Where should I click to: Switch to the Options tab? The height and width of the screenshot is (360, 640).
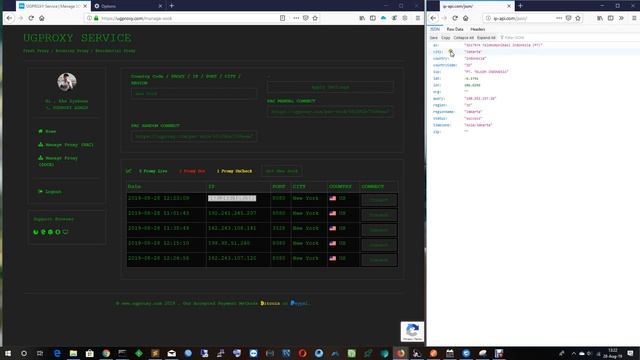pyautogui.click(x=127, y=6)
